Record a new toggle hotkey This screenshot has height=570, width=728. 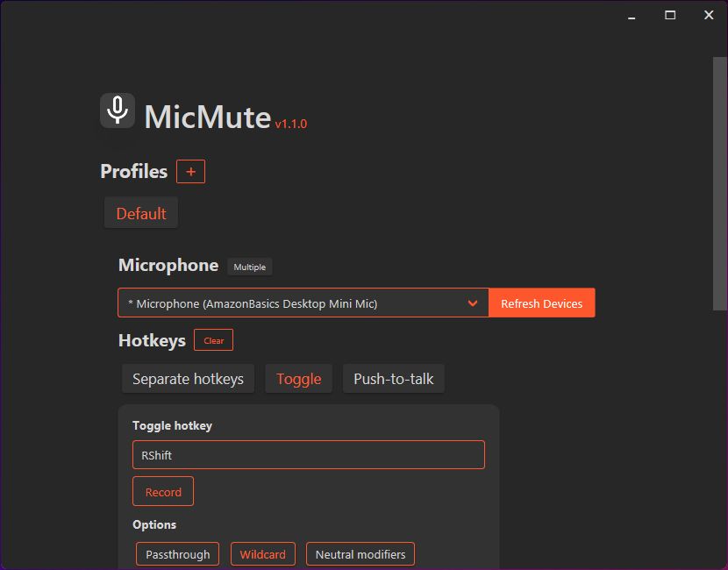162,491
